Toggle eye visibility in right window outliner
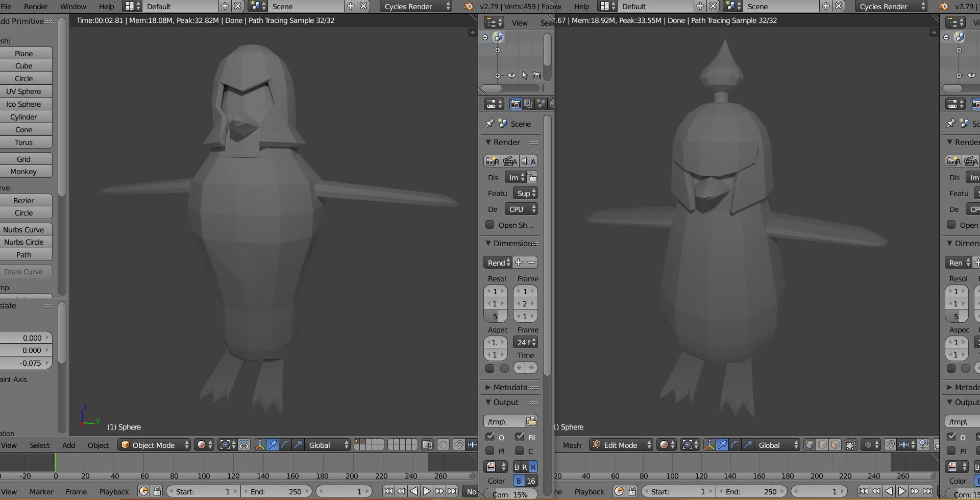 (971, 76)
